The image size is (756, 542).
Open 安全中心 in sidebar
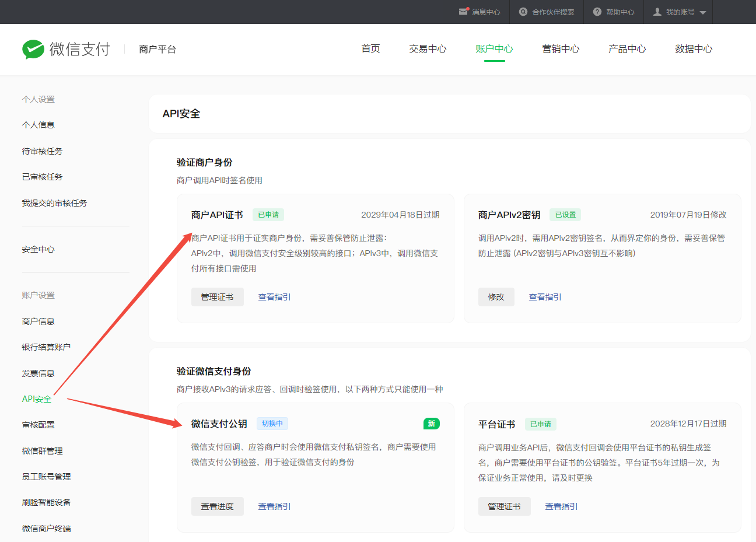tap(38, 249)
